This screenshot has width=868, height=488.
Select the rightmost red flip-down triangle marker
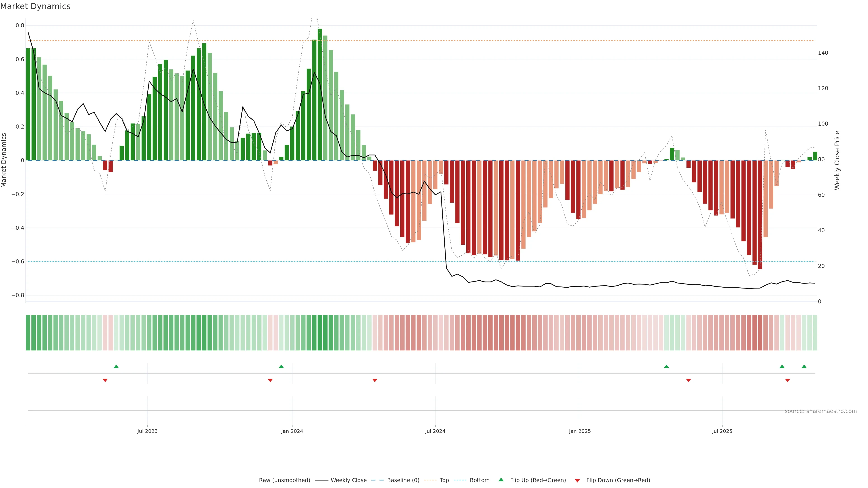pyautogui.click(x=788, y=380)
